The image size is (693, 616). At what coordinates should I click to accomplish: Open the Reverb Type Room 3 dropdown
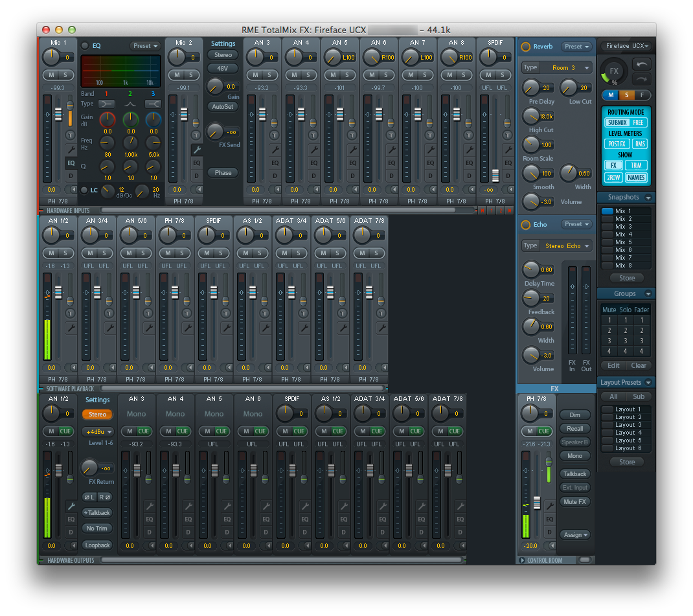click(565, 67)
